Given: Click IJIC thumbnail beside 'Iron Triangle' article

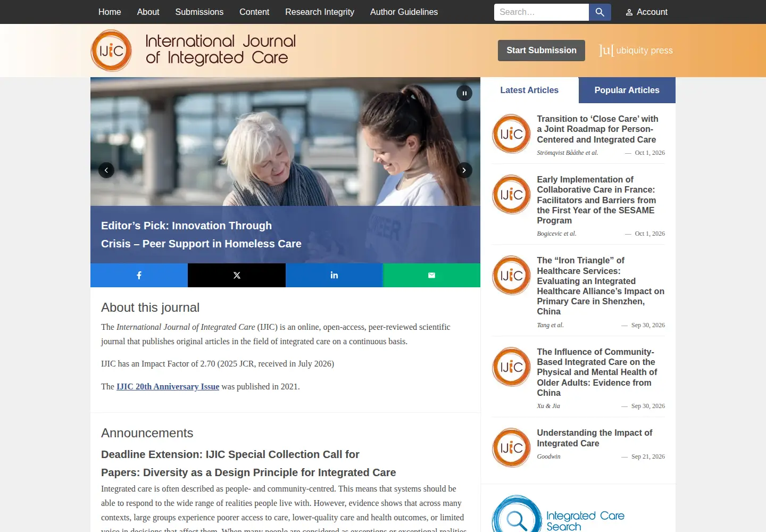Looking at the screenshot, I should (x=511, y=275).
